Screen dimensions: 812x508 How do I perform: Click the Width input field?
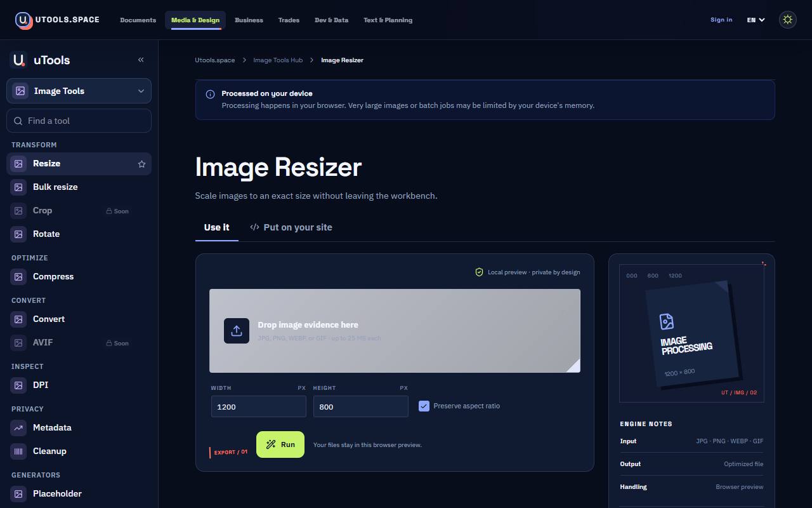[259, 406]
